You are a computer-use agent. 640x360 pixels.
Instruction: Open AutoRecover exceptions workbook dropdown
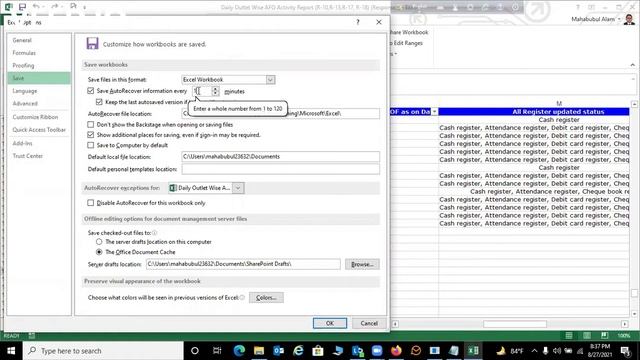(238, 188)
